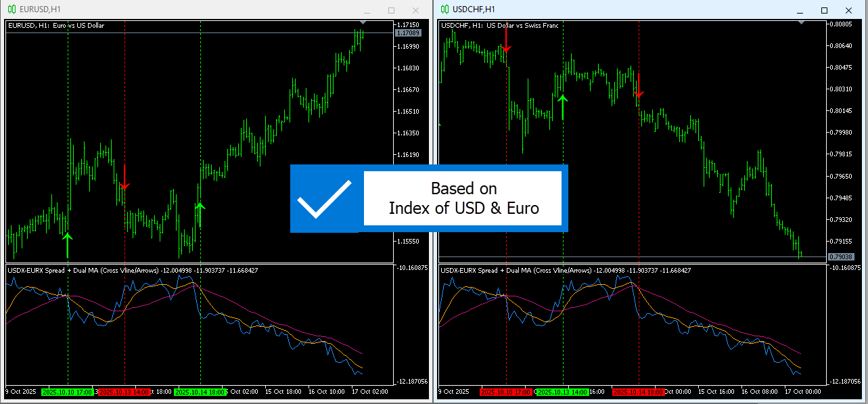868x404 pixels.
Task: Maximize the USDCHF,H1 chart window
Action: (824, 10)
